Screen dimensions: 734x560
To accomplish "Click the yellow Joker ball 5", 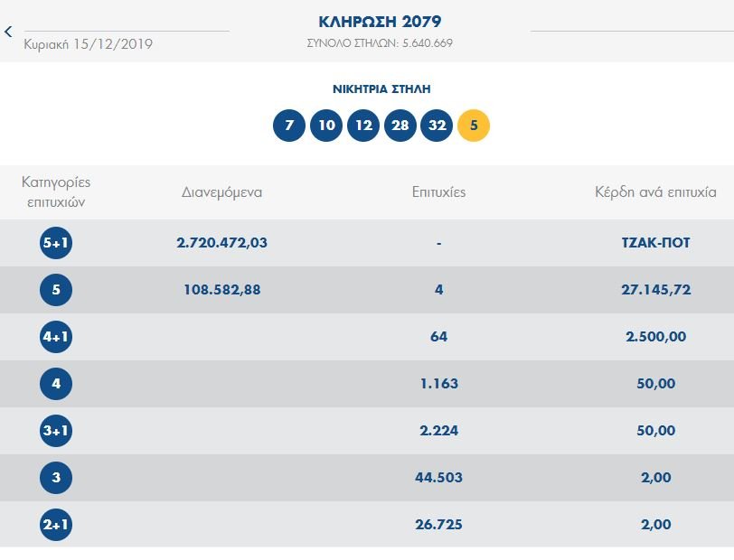I will (x=474, y=126).
